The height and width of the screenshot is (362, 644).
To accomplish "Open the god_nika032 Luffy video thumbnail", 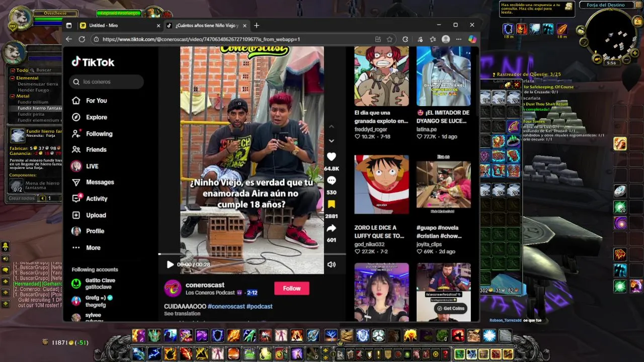I will coord(381,185).
